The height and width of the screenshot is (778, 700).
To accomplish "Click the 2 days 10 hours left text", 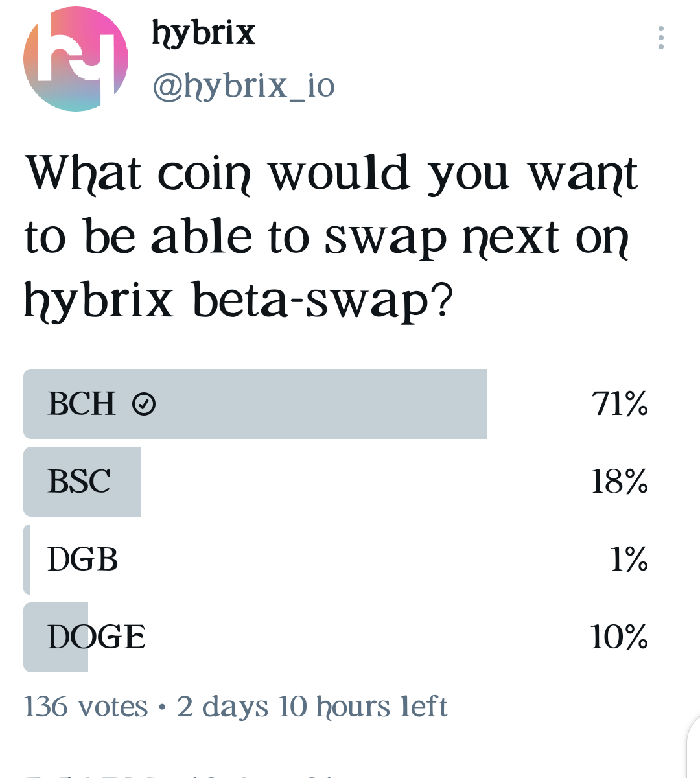I will tap(312, 707).
